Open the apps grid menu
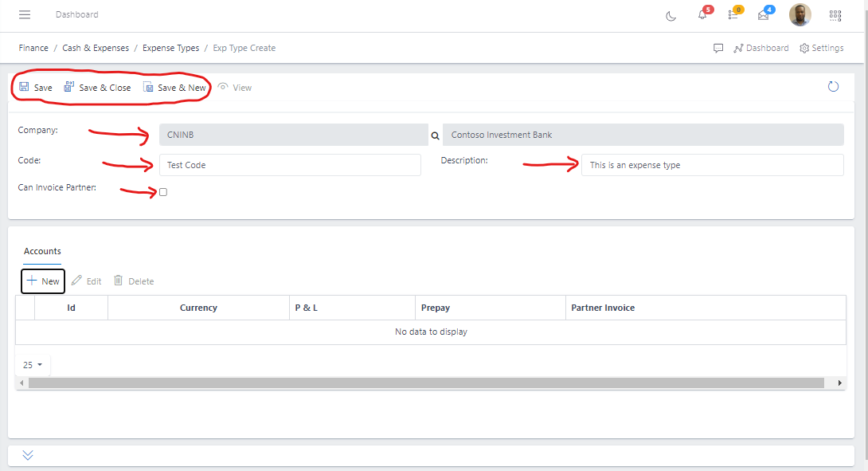 point(835,15)
